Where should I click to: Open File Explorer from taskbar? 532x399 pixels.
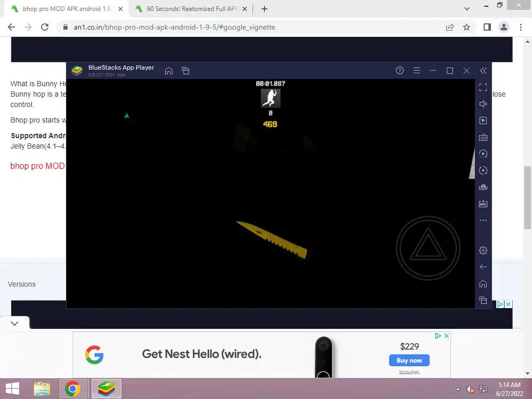pyautogui.click(x=42, y=389)
